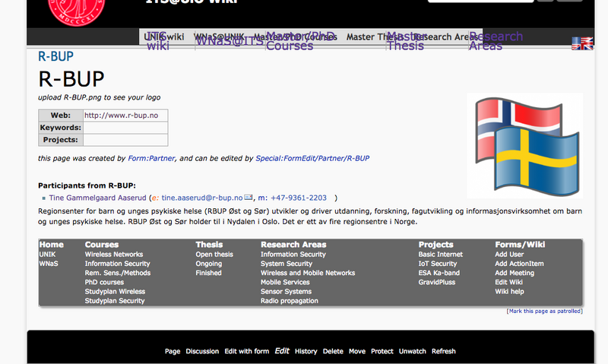The width and height of the screenshot is (608, 364).
Task: Select the Page tab in the bottom bar
Action: pyautogui.click(x=173, y=351)
